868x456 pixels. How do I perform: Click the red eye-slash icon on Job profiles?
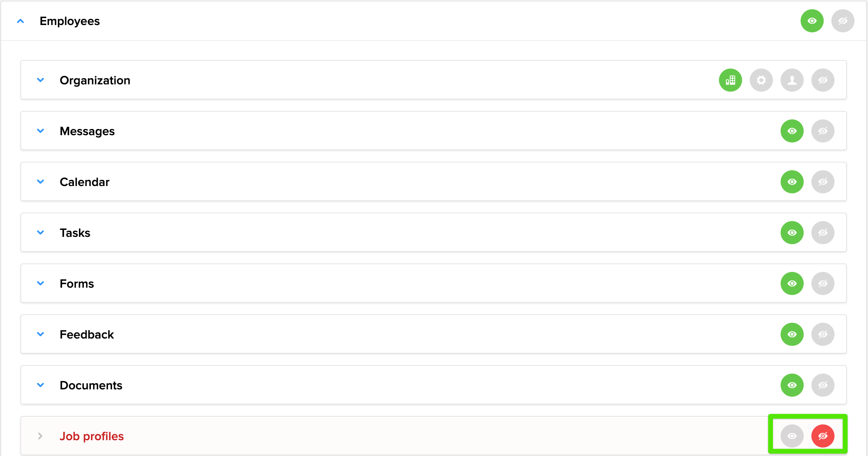point(823,436)
